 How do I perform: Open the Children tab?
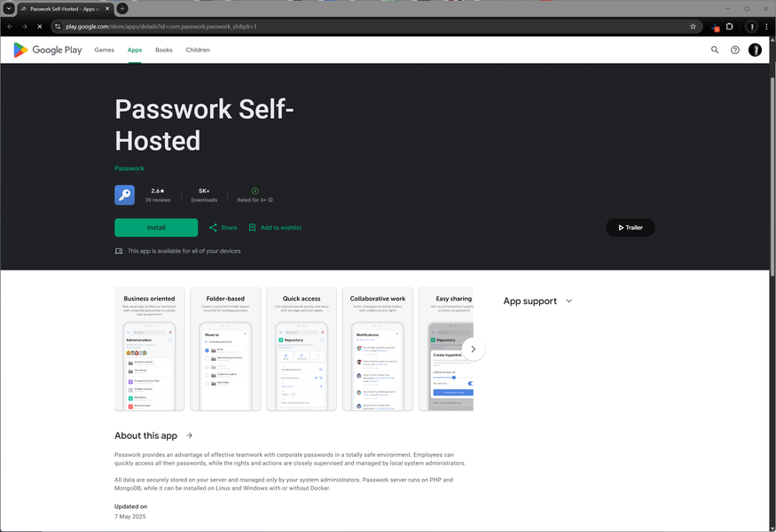198,50
